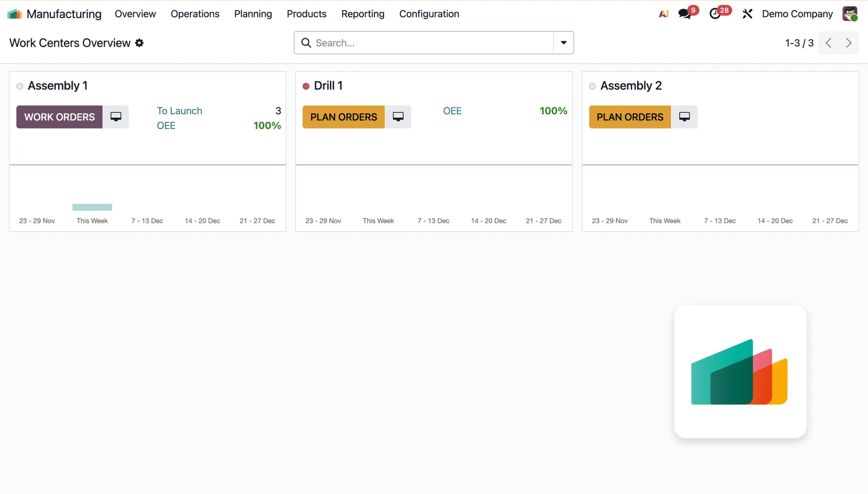868x494 pixels.
Task: Click the WORK ORDERS button on Assembly 1
Action: 59,117
